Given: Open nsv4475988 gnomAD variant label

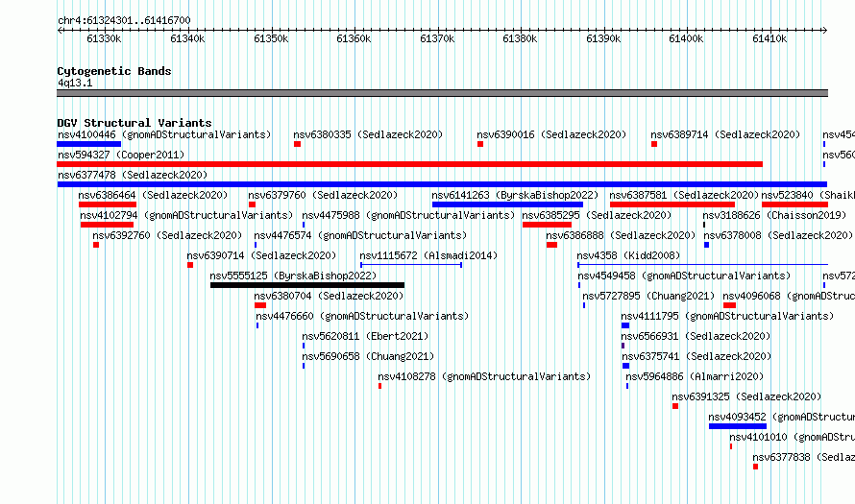Looking at the screenshot, I should pos(408,215).
